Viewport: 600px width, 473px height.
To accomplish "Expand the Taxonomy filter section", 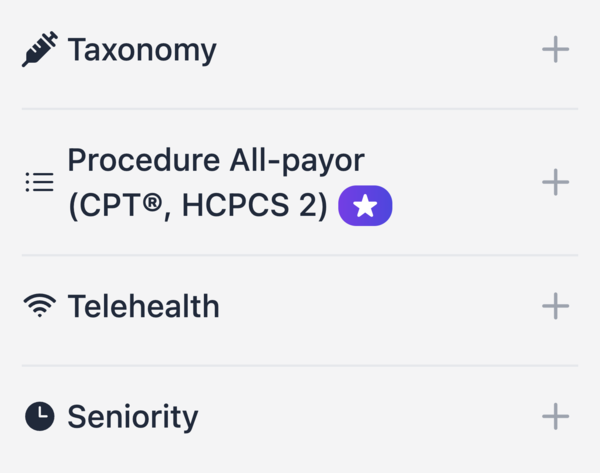I will (555, 49).
